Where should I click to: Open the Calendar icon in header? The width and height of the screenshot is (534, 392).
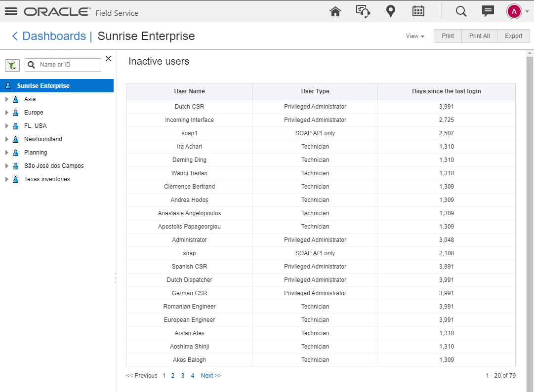coord(418,11)
